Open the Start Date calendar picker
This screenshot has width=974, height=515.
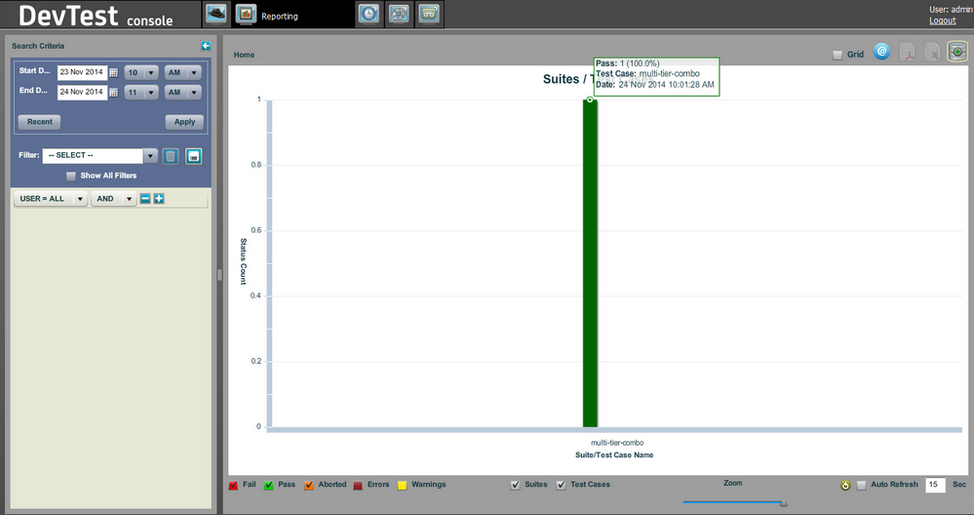[114, 73]
